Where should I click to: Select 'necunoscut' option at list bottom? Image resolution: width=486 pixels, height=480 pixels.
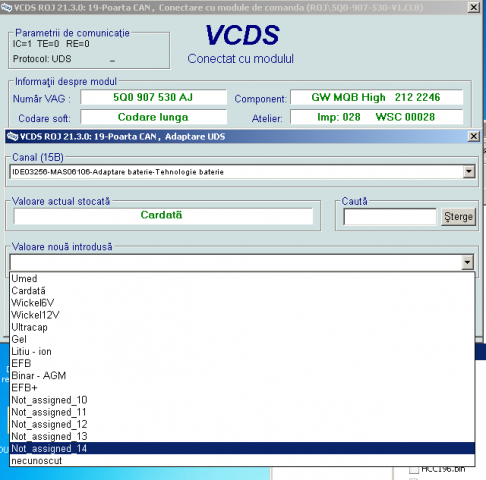[242, 461]
